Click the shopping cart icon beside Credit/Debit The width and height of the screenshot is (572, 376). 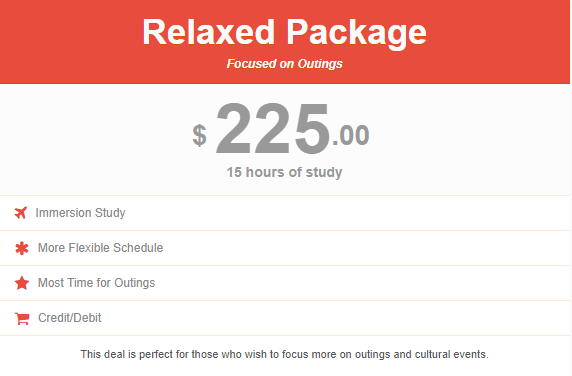(22, 318)
